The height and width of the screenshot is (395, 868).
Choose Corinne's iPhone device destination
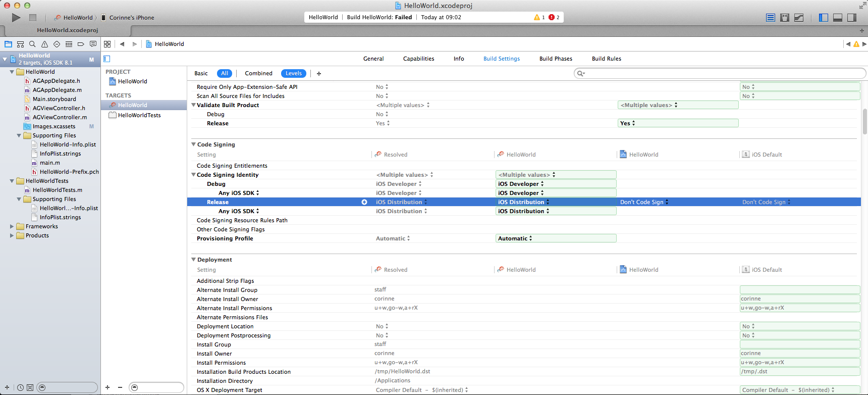click(x=128, y=18)
